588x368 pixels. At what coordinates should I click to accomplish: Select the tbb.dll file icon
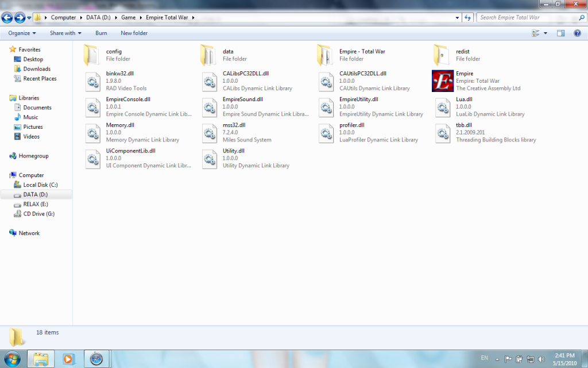click(x=443, y=132)
